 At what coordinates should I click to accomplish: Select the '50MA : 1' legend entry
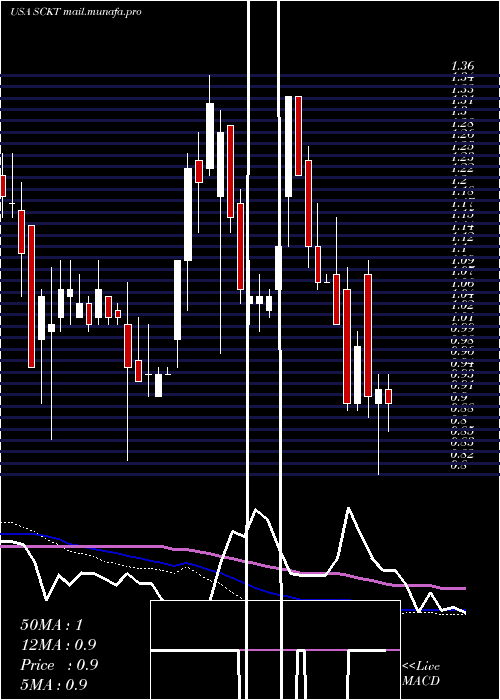tap(52, 625)
